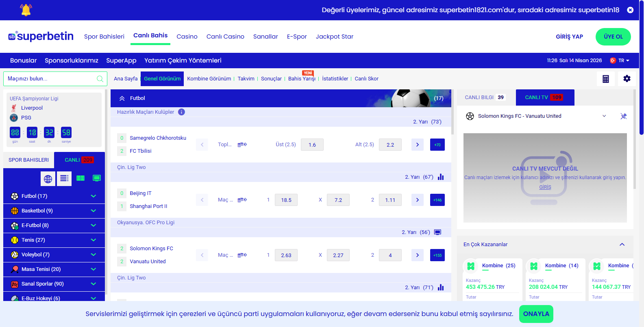
Task: Next market arrow in Beijing IT row
Action: [x=418, y=200]
